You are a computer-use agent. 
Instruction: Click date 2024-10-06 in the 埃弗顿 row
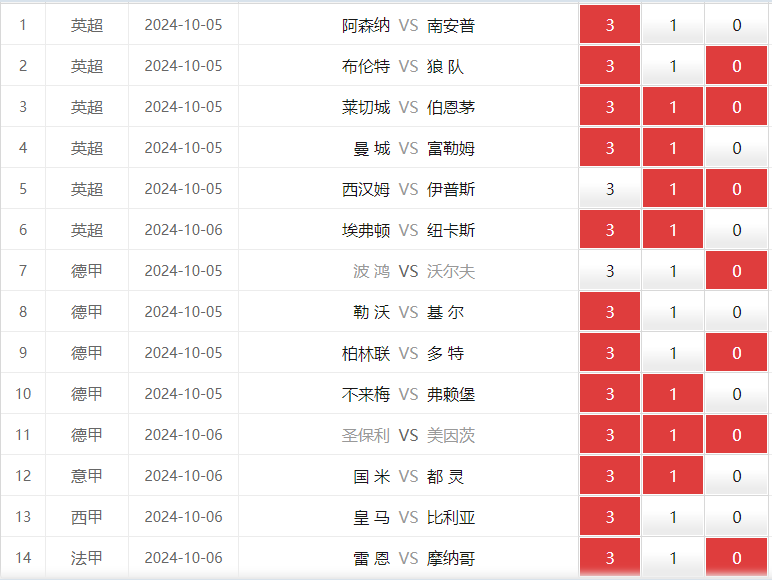coord(183,229)
